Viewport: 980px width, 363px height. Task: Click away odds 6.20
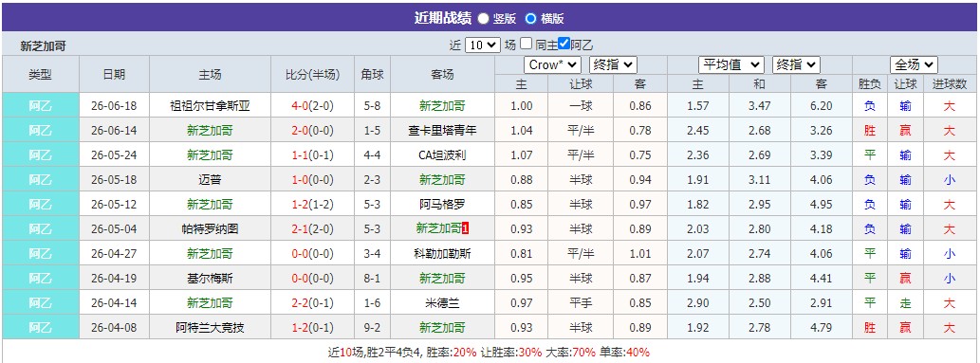[x=822, y=106]
